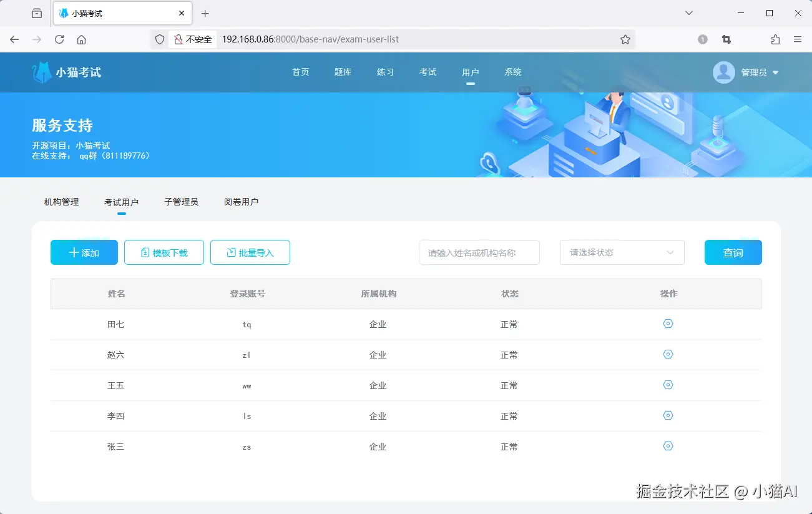
Task: Click the 管理员 avatar icon
Action: pos(723,72)
